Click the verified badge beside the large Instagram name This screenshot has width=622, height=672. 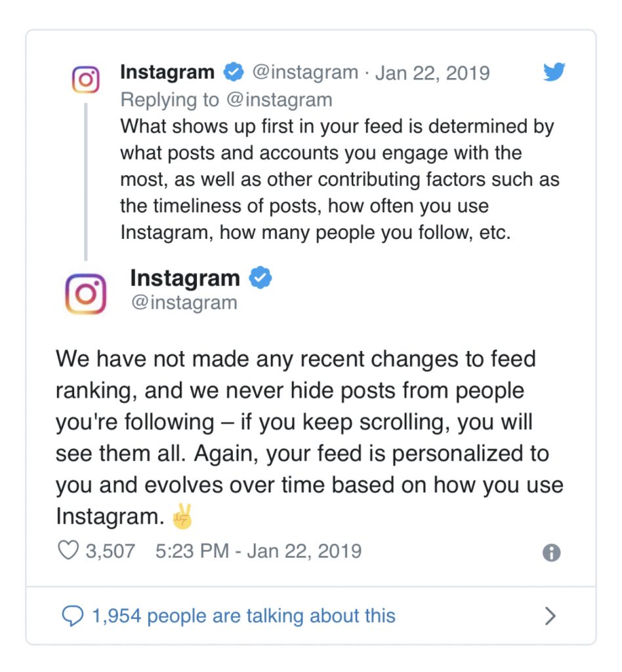[x=260, y=278]
